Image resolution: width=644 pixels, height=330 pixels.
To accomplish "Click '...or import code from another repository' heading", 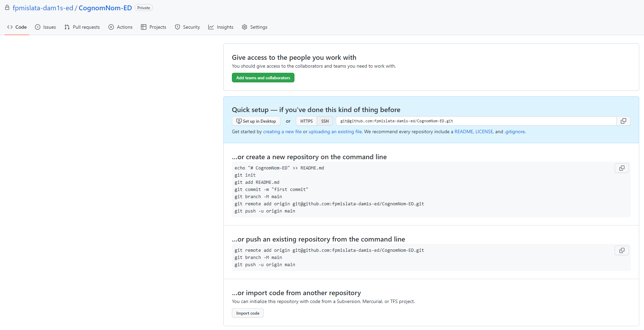I will tap(296, 293).
